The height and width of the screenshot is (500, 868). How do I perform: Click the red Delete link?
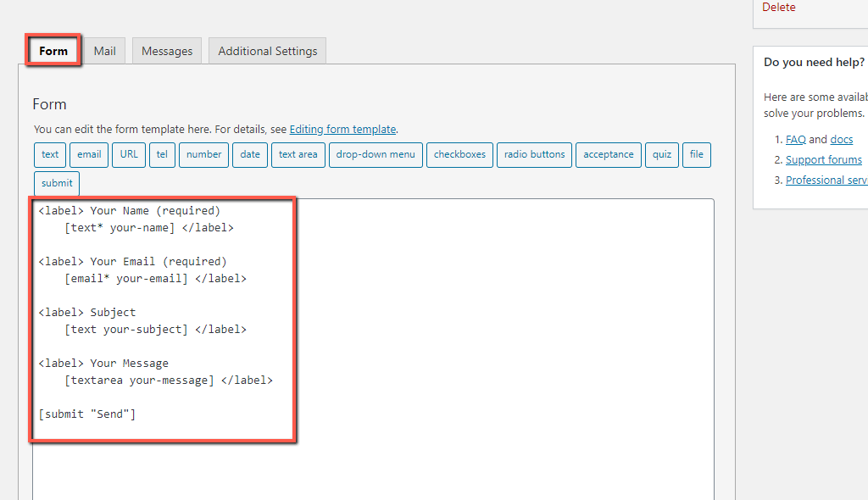778,7
